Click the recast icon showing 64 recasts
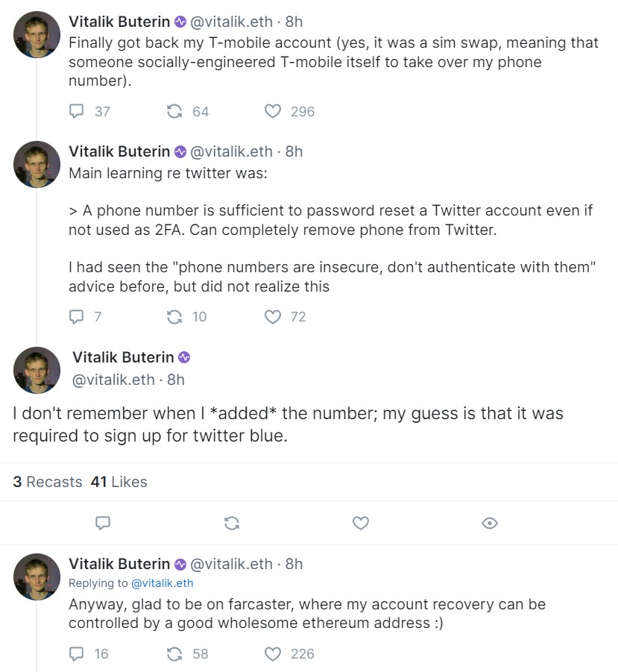 click(x=174, y=111)
